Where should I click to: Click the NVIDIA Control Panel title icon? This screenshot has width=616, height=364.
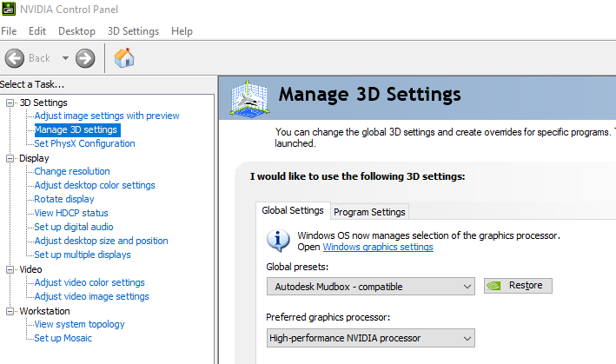coord(9,10)
